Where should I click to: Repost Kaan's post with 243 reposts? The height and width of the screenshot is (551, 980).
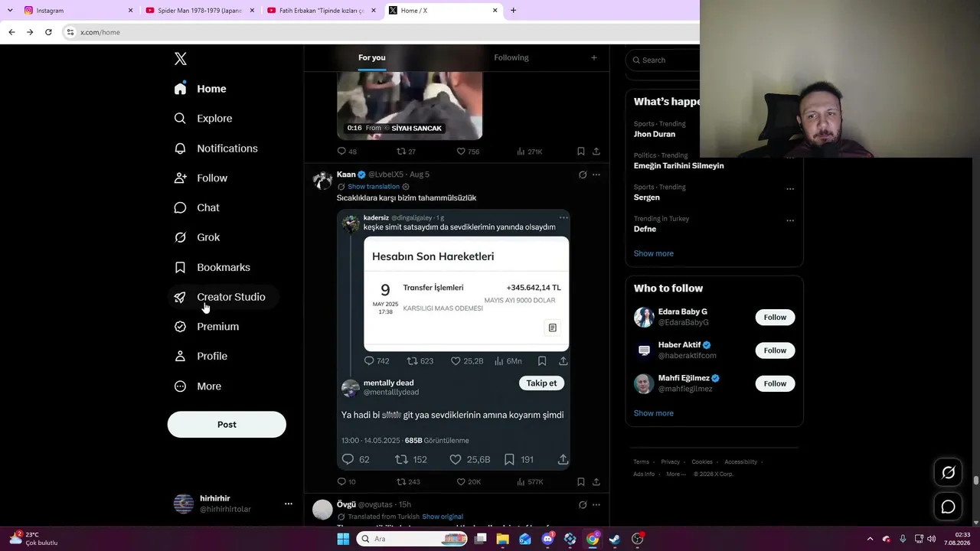(x=408, y=482)
